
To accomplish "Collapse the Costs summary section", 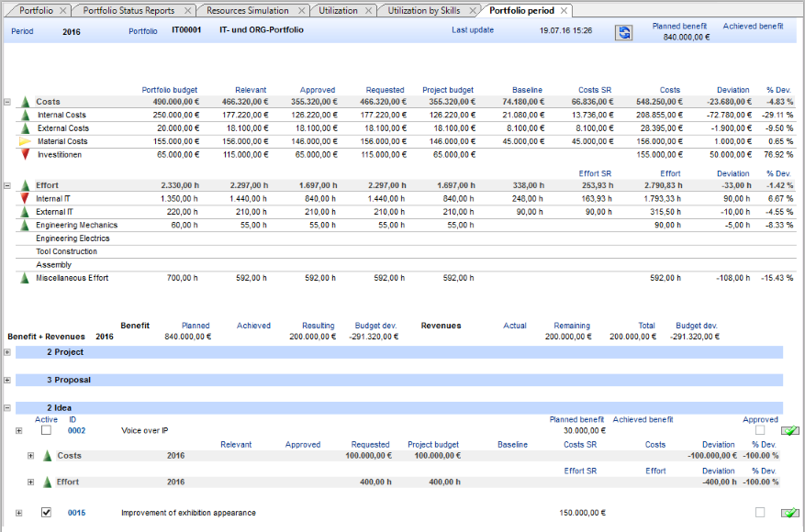I will point(7,102).
